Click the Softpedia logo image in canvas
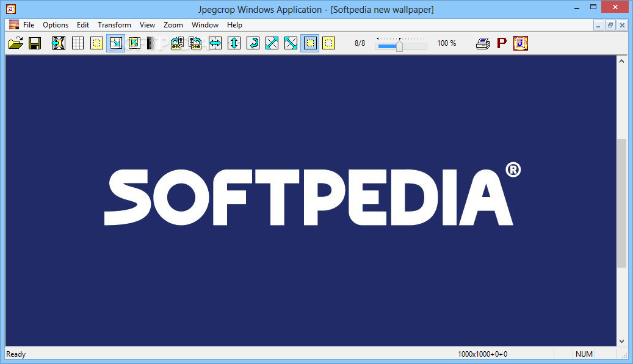The width and height of the screenshot is (633, 364). [313, 194]
